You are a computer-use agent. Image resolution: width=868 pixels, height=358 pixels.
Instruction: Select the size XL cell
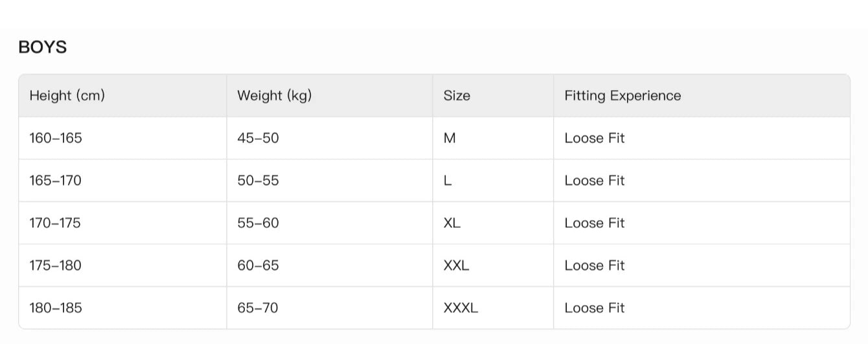[x=452, y=223]
